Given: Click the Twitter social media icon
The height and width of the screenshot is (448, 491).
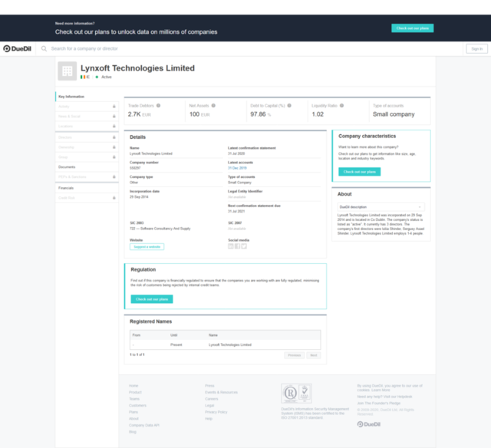Looking at the screenshot, I should 244,246.
